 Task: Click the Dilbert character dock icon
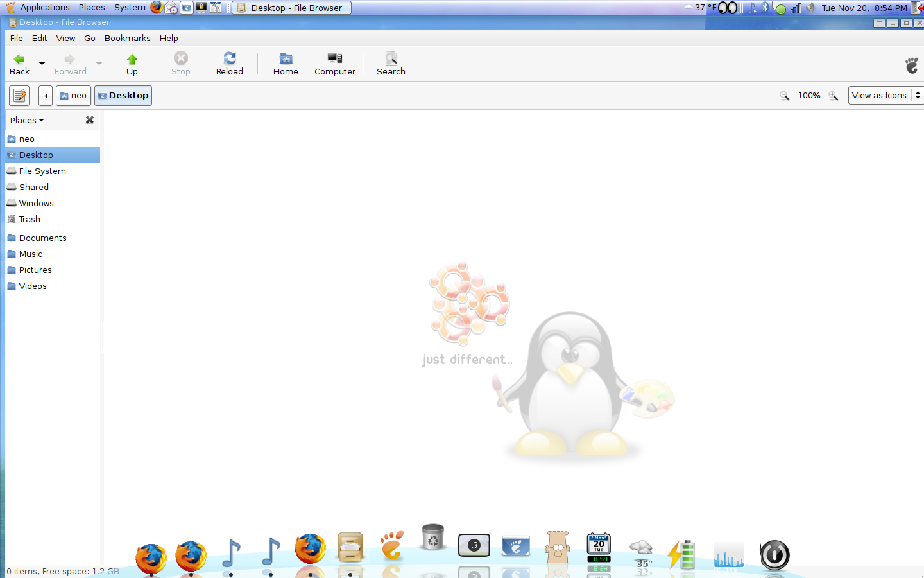pyautogui.click(x=558, y=547)
